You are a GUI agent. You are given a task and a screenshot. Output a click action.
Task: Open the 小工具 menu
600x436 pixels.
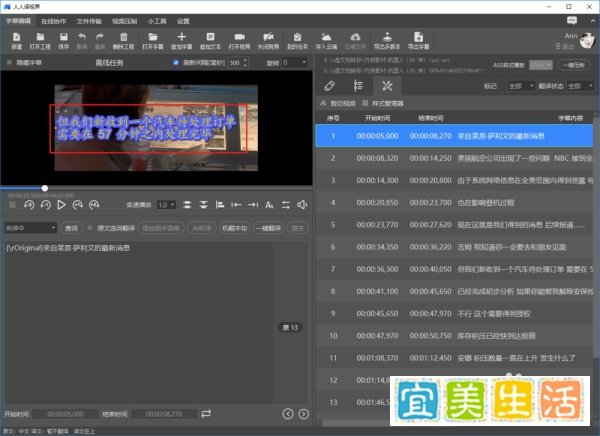(157, 21)
